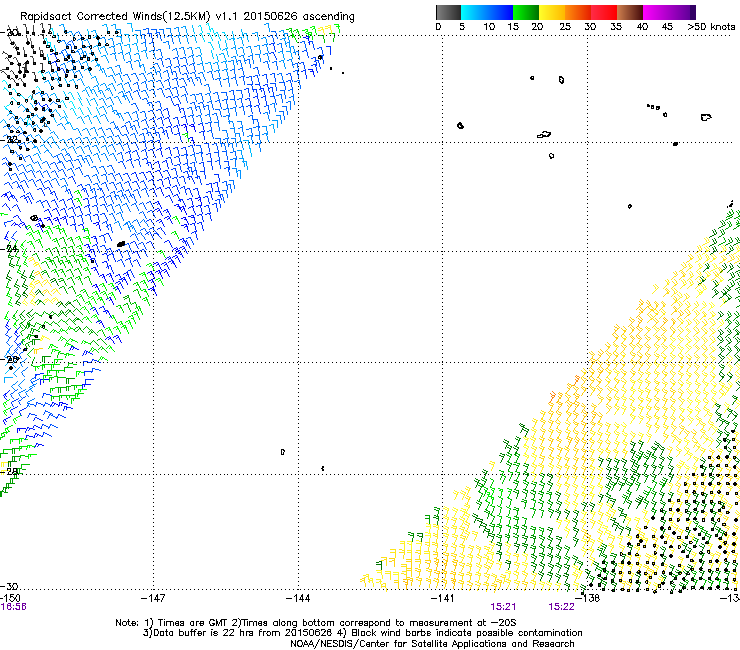Click the yellow 20-25 knots legend segment
This screenshot has height=650, width=740.
coord(552,12)
